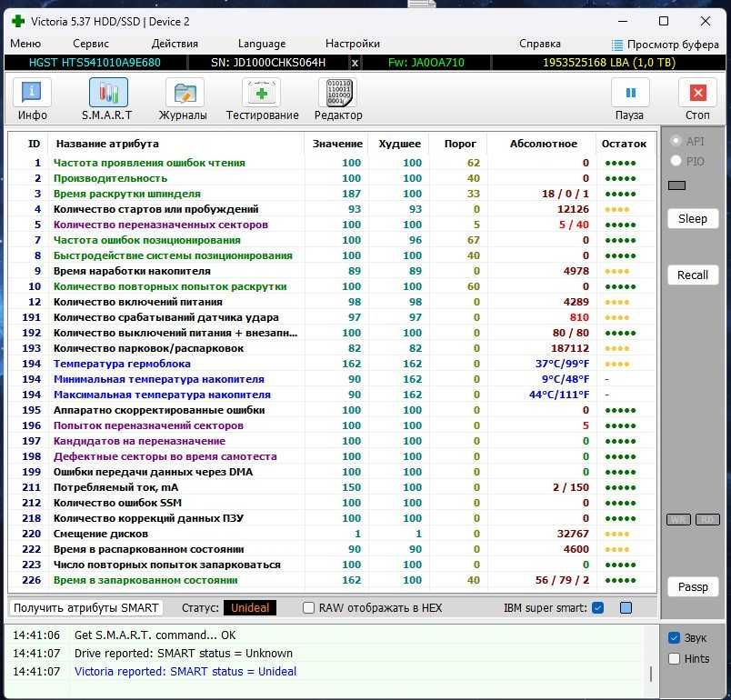Select the PIO radio button
The image size is (731, 700).
[x=676, y=161]
